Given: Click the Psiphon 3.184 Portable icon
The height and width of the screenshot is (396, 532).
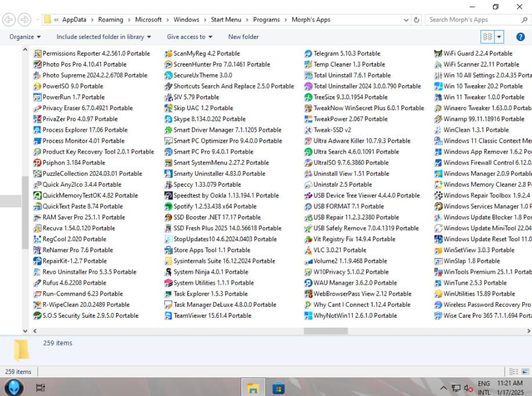Looking at the screenshot, I should coord(37,163).
